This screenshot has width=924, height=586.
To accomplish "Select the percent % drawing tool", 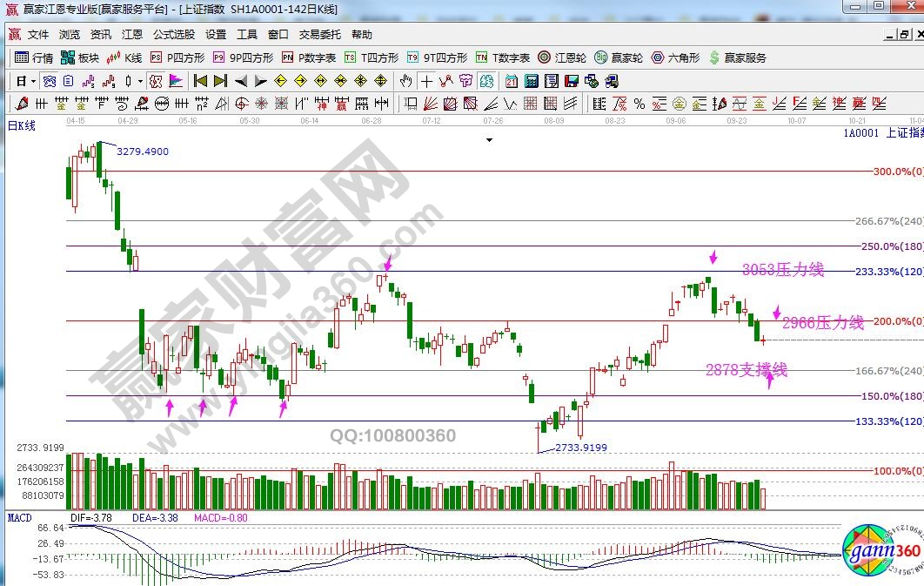I will click(639, 104).
